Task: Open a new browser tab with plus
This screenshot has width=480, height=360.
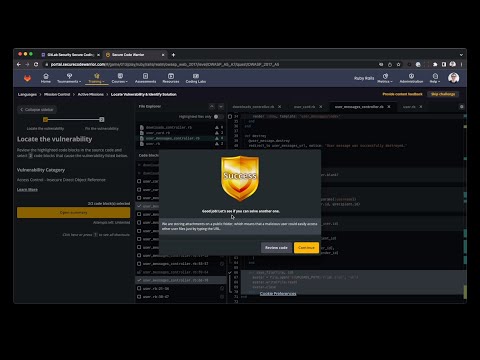Action: (173, 55)
